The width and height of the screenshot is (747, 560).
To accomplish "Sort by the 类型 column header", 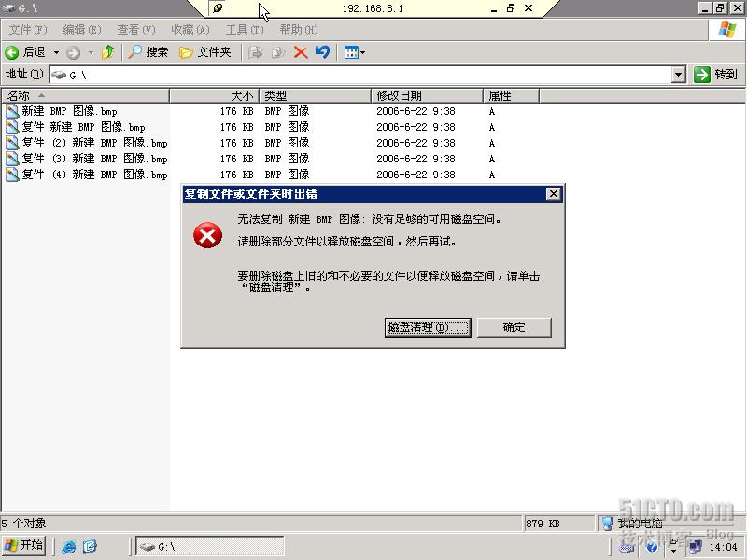I will coord(315,96).
